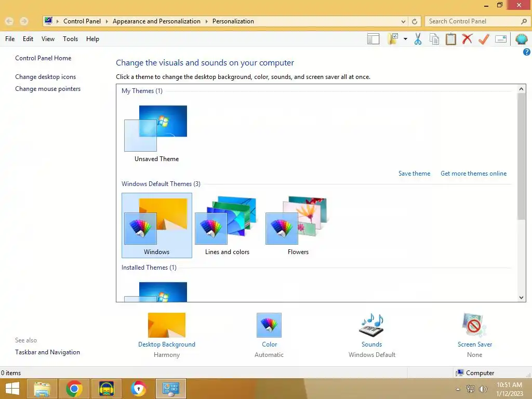Open the View menu
532x399 pixels.
coord(48,38)
